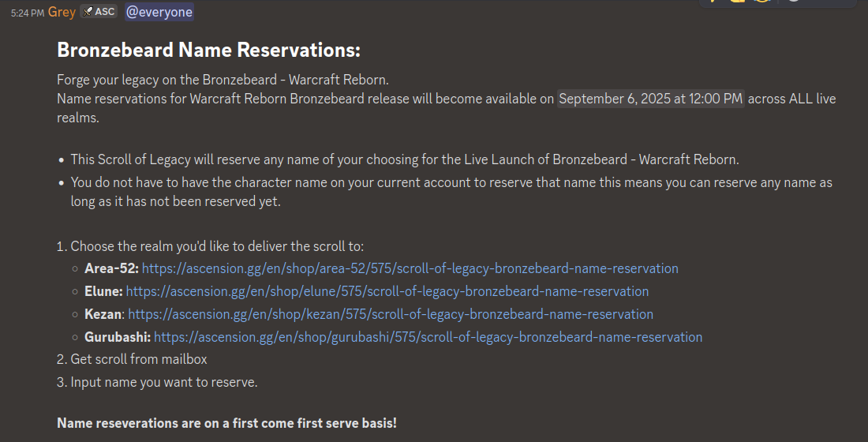Screen dimensions: 868x442
Task: Click the 5:24 PM message timestamp
Action: tap(27, 13)
